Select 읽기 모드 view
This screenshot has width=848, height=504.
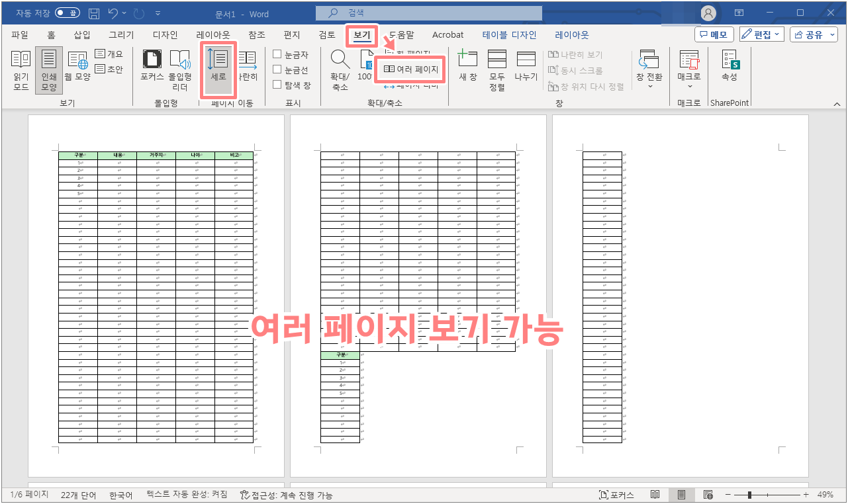tap(21, 70)
